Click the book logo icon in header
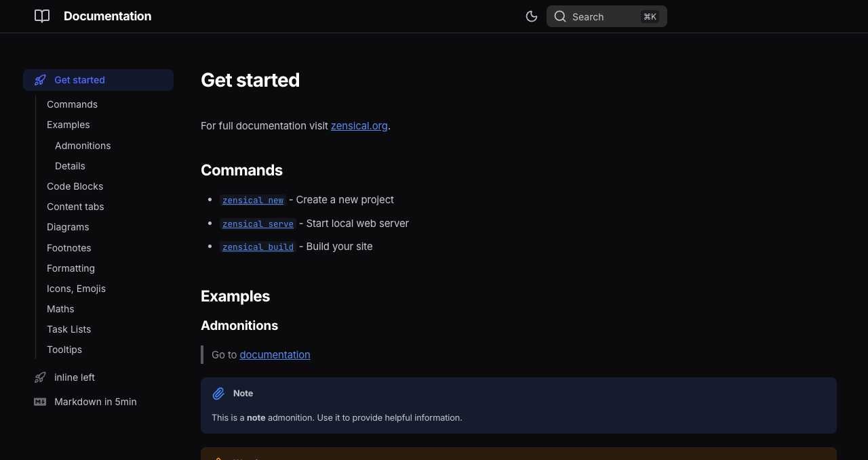 coord(42,16)
